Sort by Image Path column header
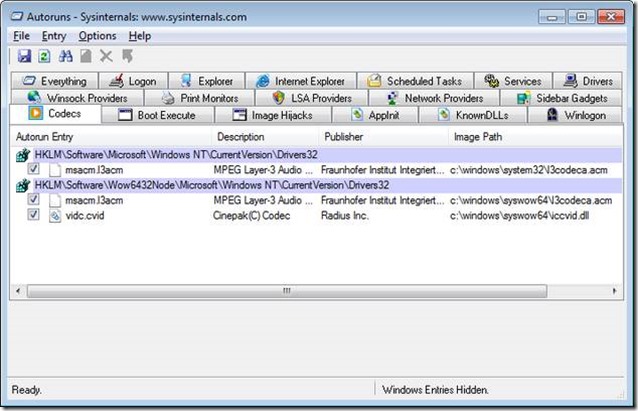Screen dimensions: 638x411 535,137
